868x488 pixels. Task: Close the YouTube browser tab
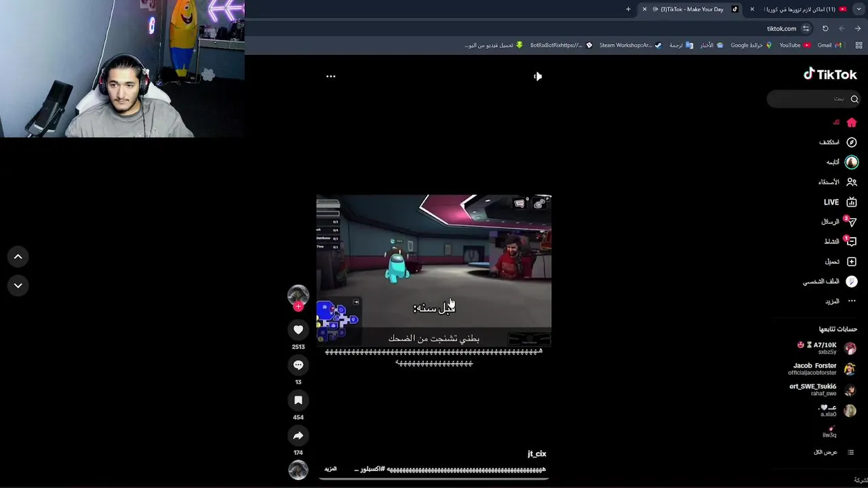[751, 9]
